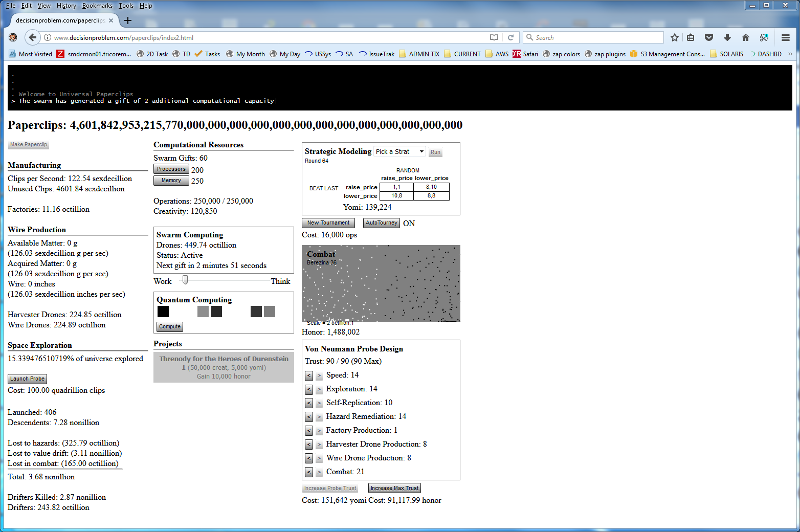The image size is (800, 532).
Task: Click the first black quantum chip
Action: point(163,312)
